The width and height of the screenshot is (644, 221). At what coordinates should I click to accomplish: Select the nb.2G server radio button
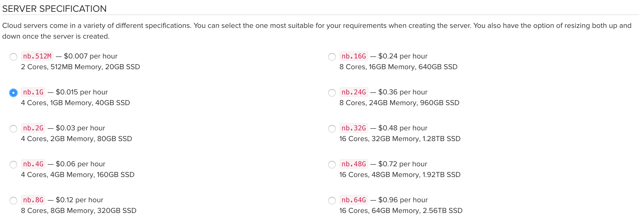13,129
